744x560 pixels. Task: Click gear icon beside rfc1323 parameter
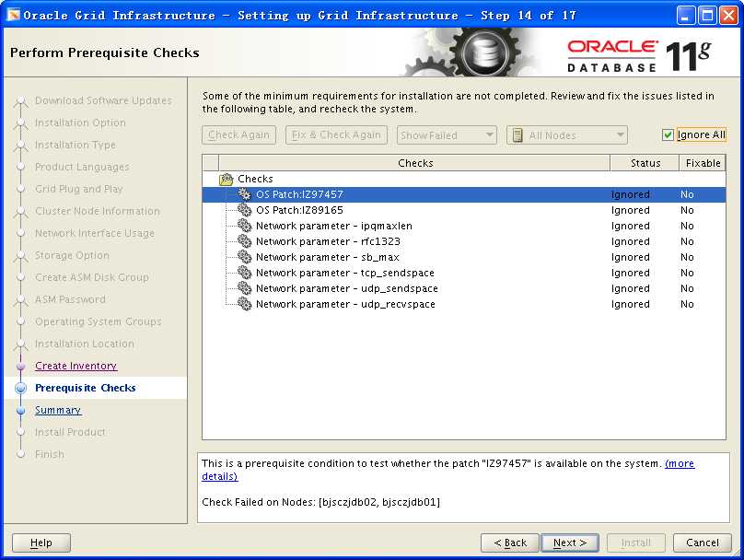pyautogui.click(x=244, y=241)
